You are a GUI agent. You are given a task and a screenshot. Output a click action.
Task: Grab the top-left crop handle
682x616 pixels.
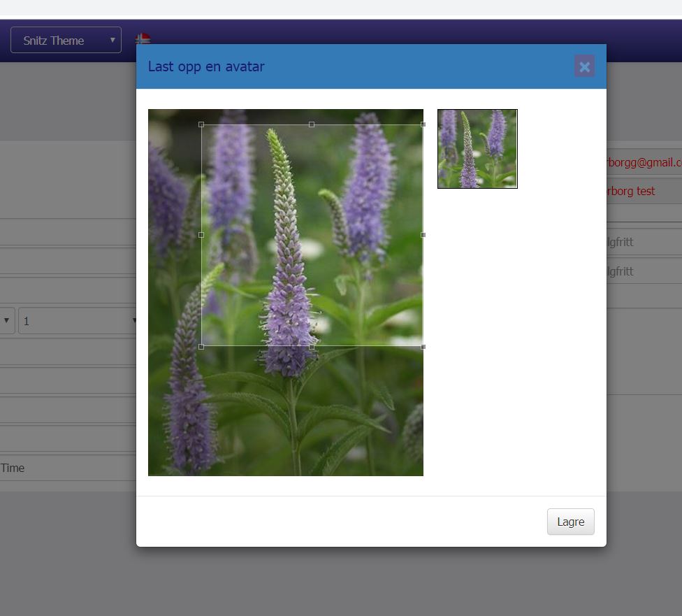[x=201, y=124]
